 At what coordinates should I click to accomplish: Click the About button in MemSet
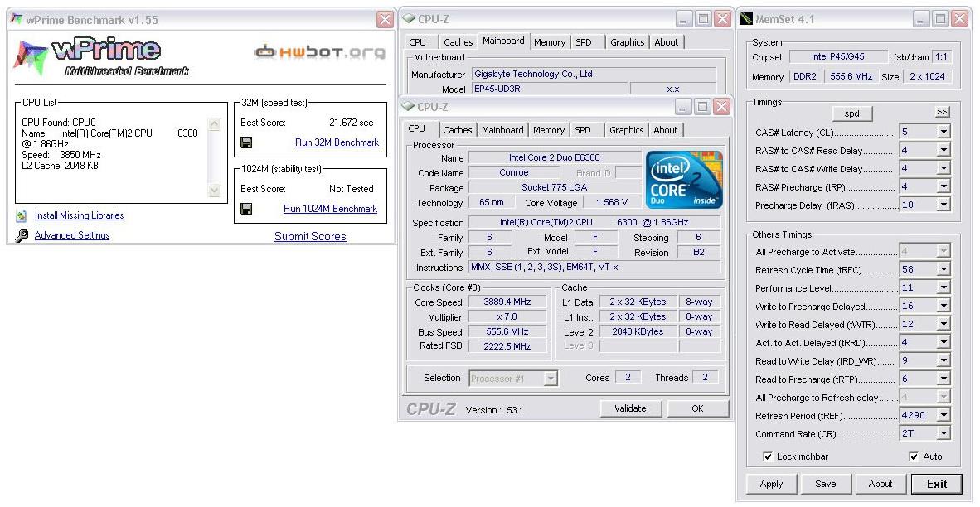pos(880,484)
